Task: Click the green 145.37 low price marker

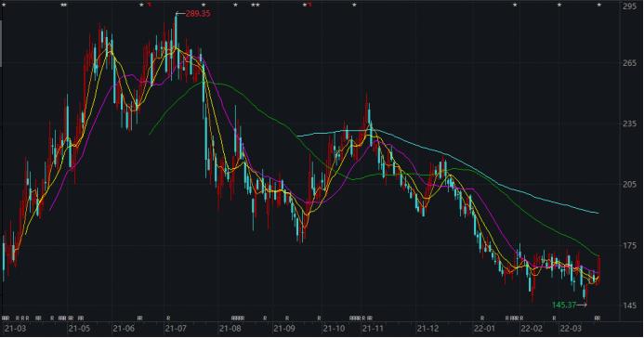Action: point(564,305)
